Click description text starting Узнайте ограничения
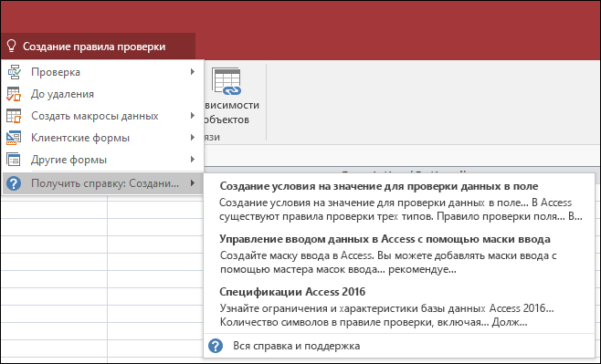 (386, 315)
